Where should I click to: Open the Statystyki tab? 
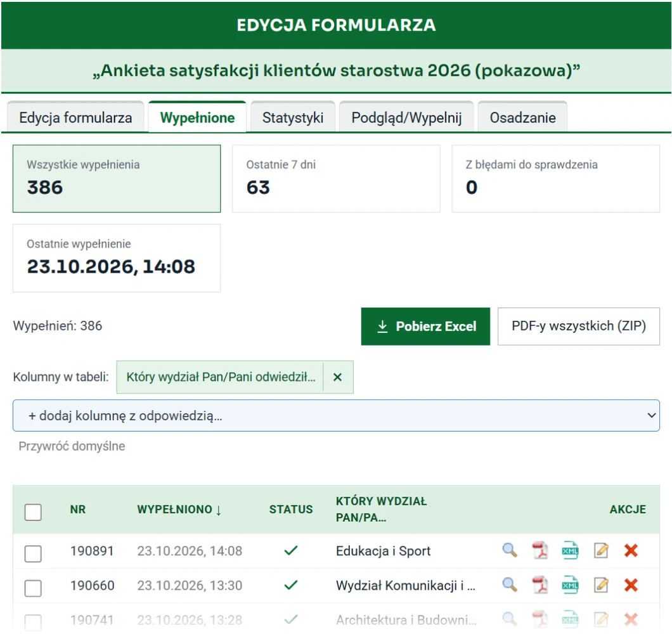[x=293, y=117]
